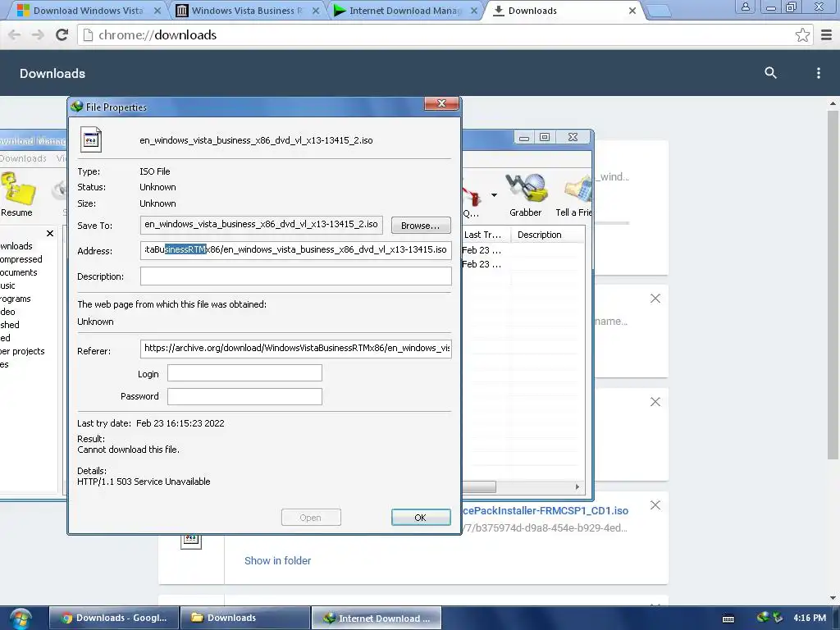Bookmark this page with the star icon
This screenshot has height=630, width=840.
(802, 35)
